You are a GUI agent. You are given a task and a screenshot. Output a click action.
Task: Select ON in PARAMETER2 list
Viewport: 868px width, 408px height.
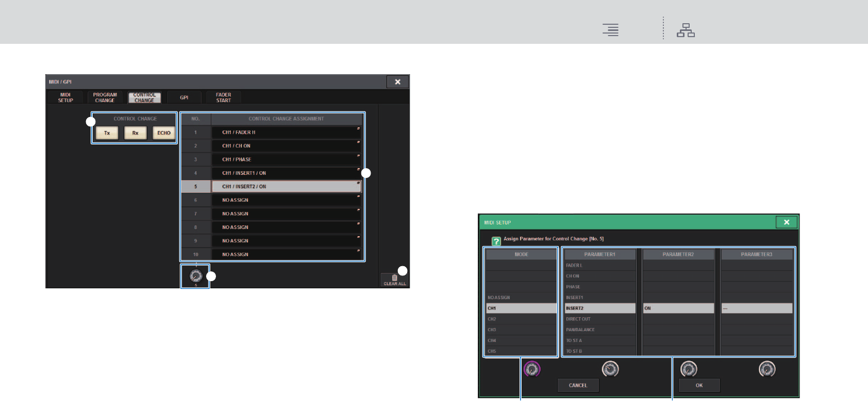pyautogui.click(x=678, y=308)
